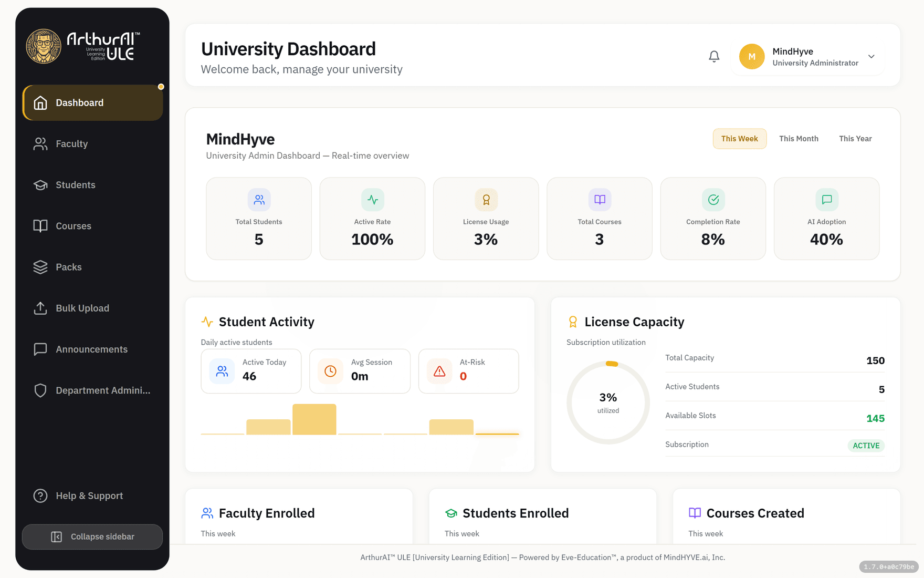Click the Faculty Enrolled heading icon
The image size is (924, 578).
(x=207, y=513)
